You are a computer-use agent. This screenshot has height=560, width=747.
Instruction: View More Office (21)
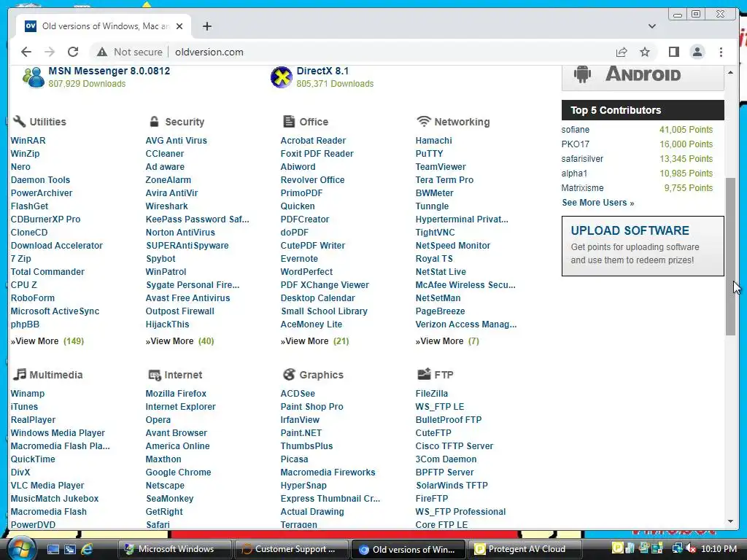click(x=314, y=341)
